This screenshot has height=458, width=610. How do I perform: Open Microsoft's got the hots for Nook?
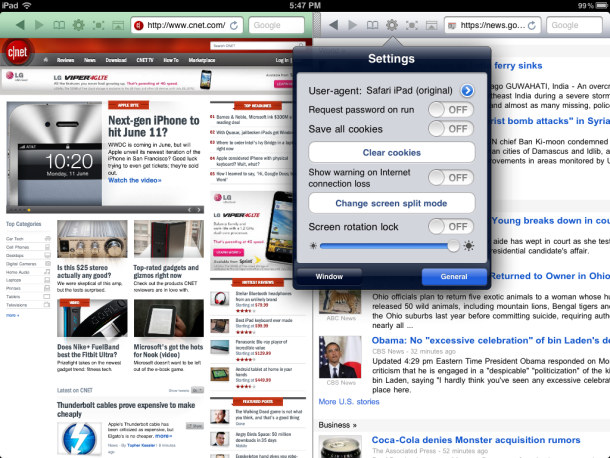(168, 351)
